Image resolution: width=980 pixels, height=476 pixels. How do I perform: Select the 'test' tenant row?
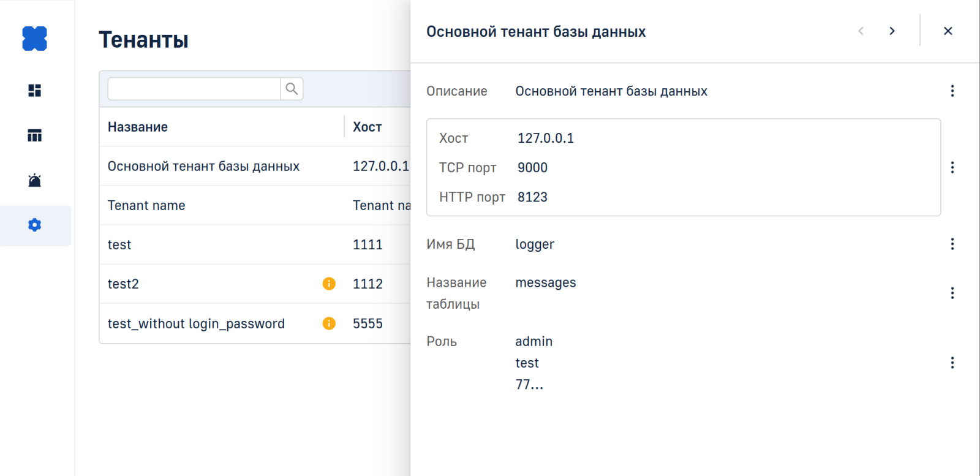pos(221,244)
